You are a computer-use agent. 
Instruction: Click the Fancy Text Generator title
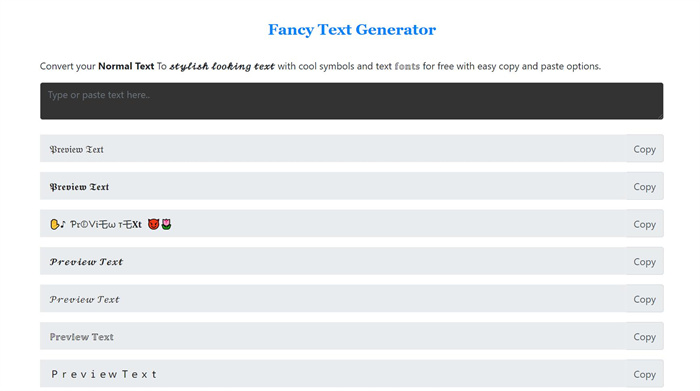tap(352, 29)
